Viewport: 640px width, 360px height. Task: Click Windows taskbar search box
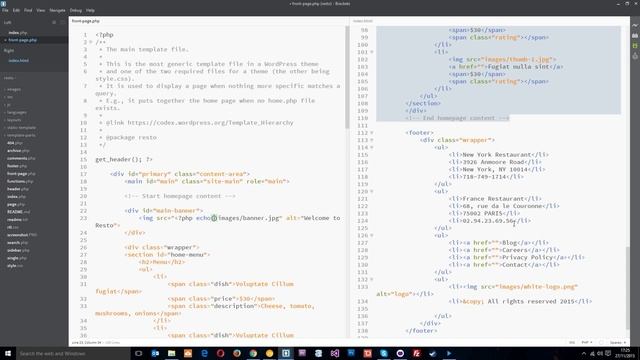(x=73, y=353)
